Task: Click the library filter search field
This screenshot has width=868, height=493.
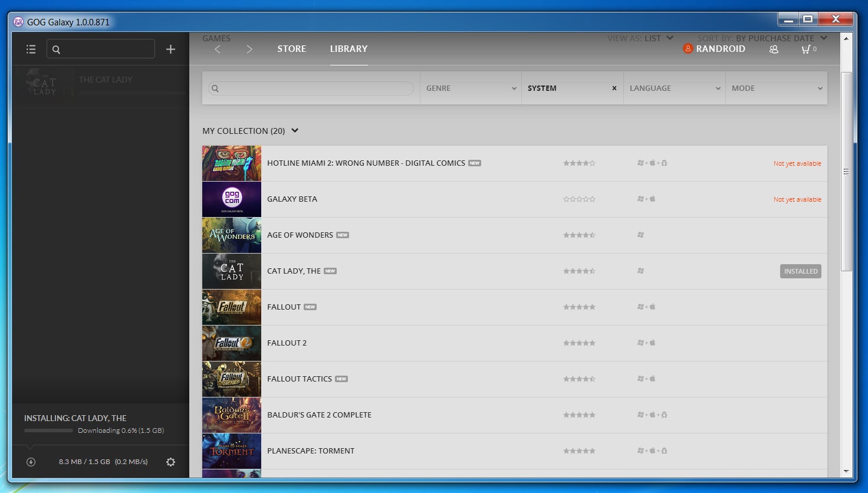Action: click(x=311, y=88)
